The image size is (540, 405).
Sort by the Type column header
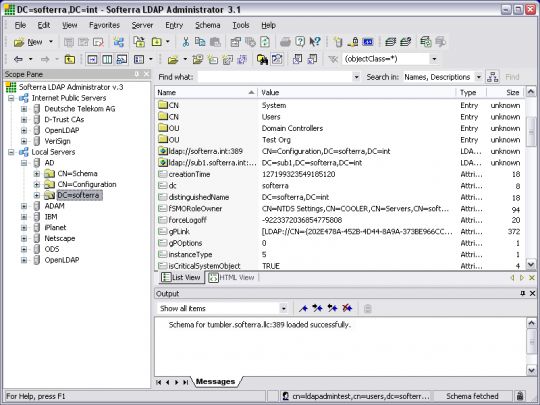(471, 92)
